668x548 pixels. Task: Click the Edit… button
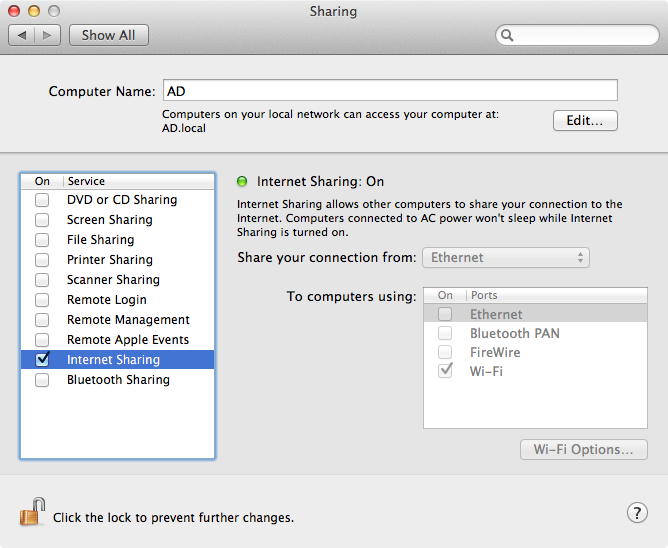pos(585,121)
